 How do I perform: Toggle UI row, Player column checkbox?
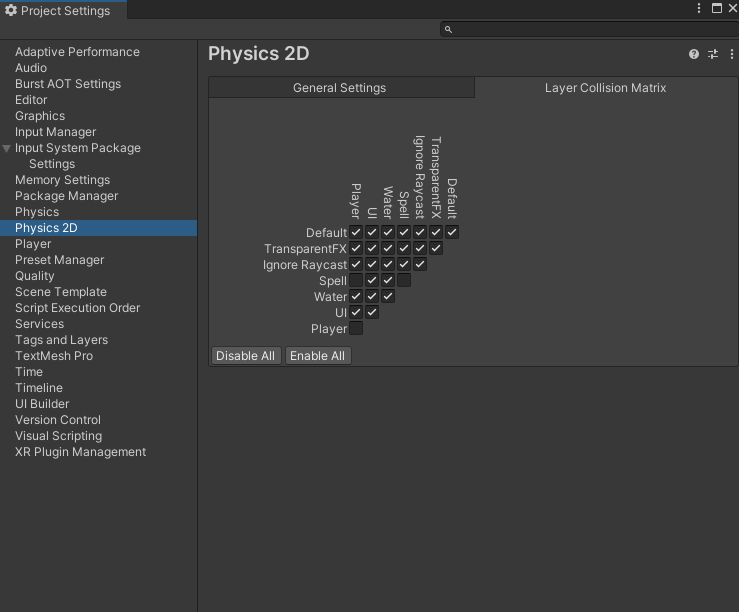[x=356, y=312]
